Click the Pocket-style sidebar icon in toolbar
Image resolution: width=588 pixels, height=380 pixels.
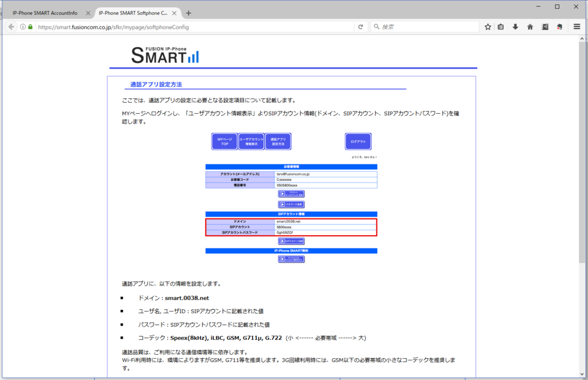click(545, 27)
